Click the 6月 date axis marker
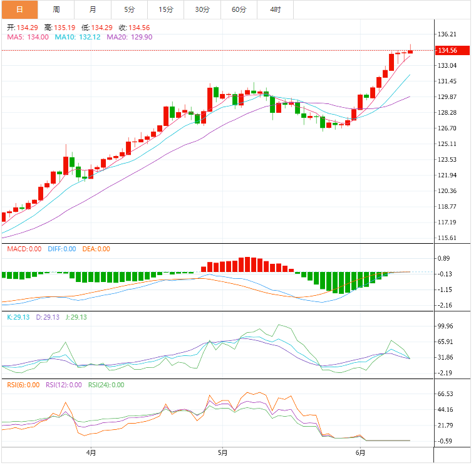Screen dimensions: 476x470 [x=360, y=452]
